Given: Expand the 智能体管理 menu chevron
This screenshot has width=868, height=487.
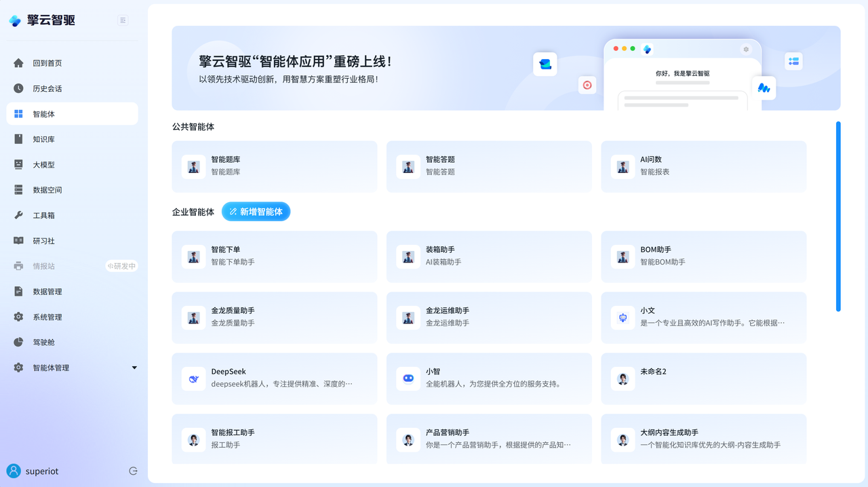Looking at the screenshot, I should 134,367.
